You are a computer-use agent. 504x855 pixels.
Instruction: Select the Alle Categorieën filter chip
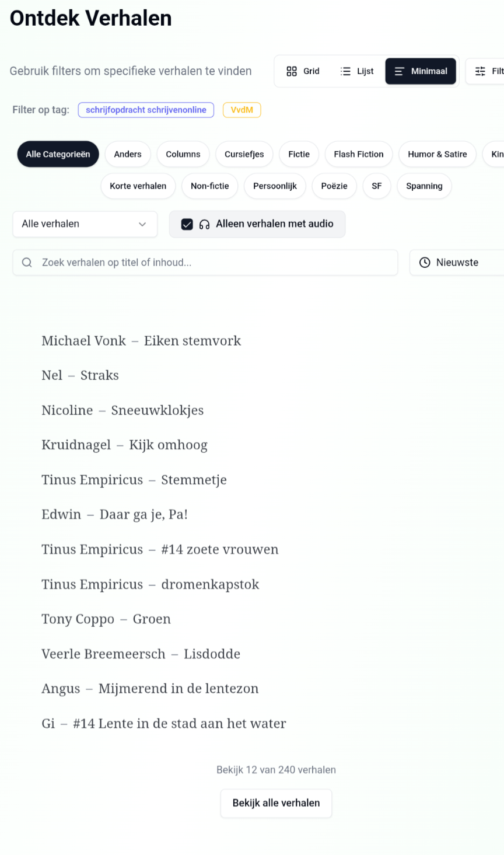point(58,154)
